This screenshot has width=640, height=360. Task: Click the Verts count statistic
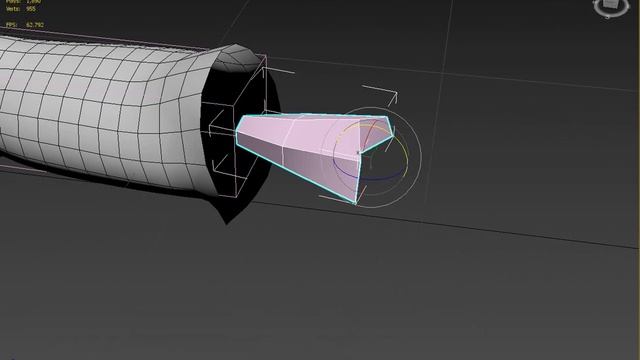[21, 9]
